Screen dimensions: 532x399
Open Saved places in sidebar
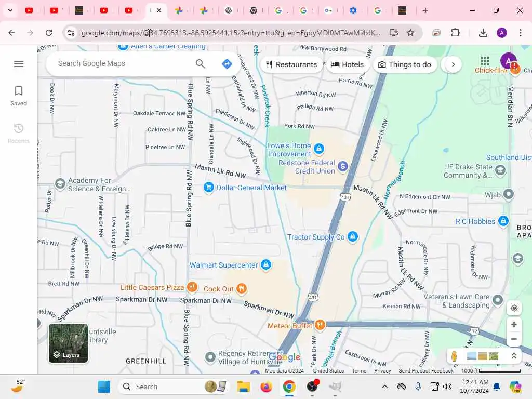click(x=19, y=96)
